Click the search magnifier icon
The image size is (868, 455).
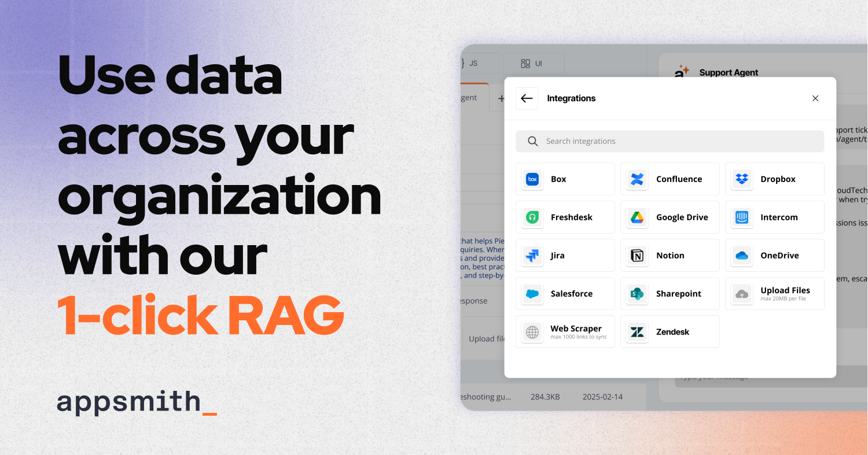(533, 141)
